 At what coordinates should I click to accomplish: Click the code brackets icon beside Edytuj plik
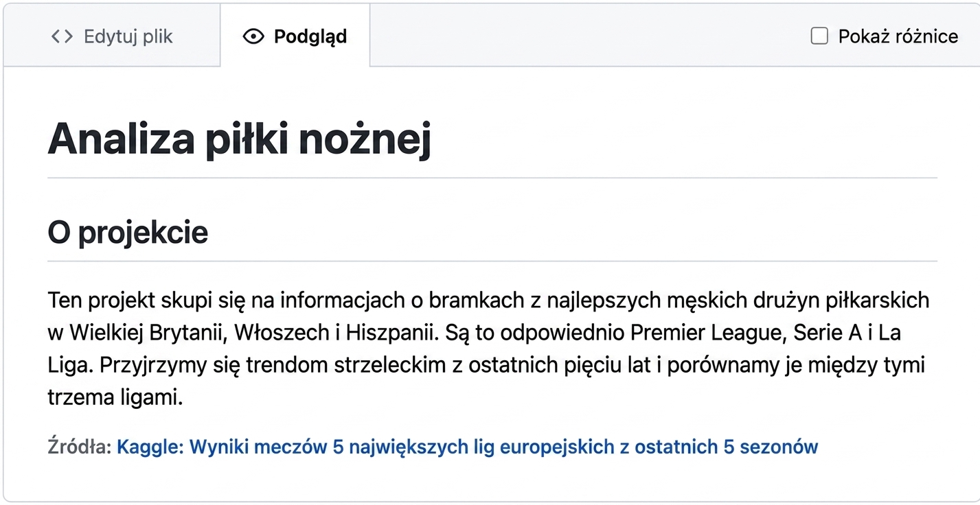[62, 36]
